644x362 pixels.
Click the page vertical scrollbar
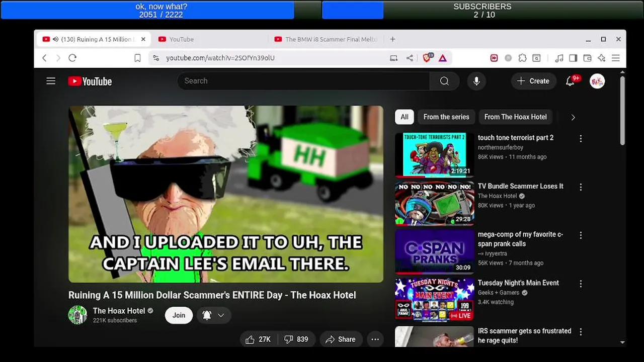pyautogui.click(x=622, y=111)
